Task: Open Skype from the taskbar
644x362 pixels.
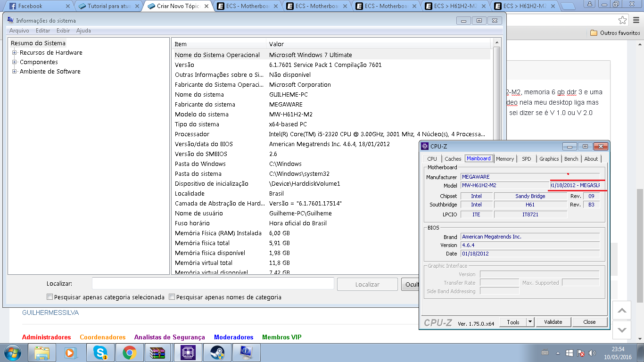Action: (x=100, y=353)
